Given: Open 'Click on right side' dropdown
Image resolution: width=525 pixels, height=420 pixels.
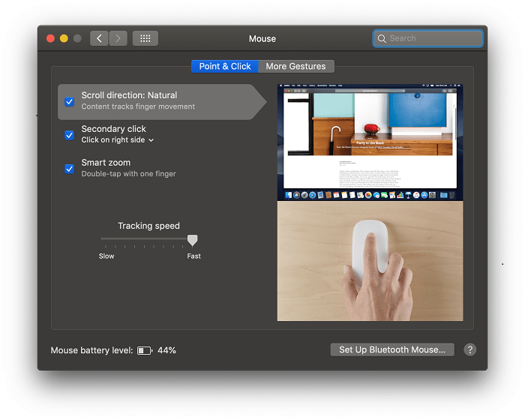Looking at the screenshot, I should (x=118, y=140).
